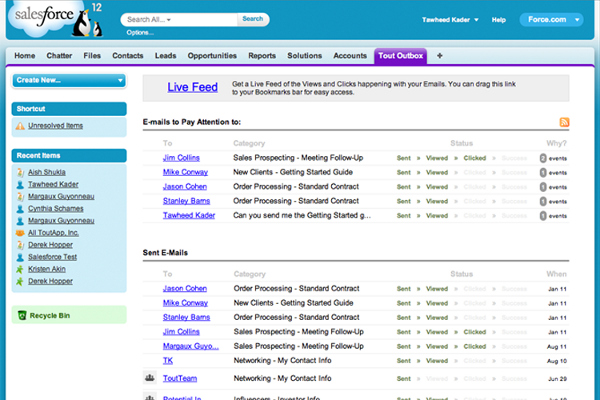Switch to the Leads tab

pyautogui.click(x=166, y=56)
